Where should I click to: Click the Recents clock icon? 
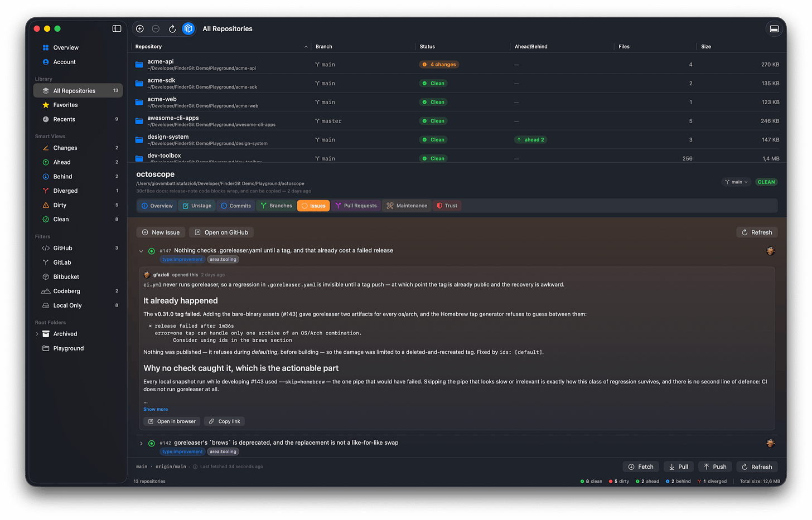pyautogui.click(x=46, y=119)
